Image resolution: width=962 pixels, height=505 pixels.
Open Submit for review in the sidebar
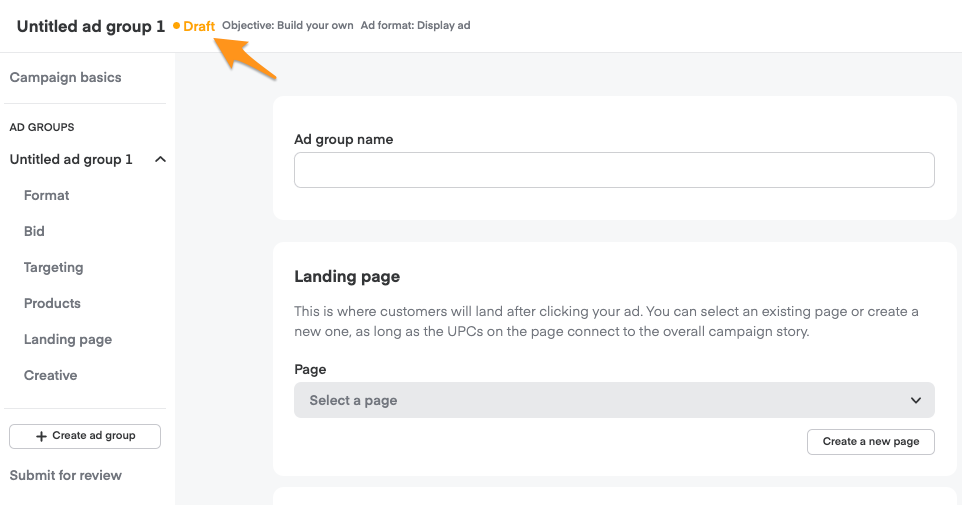66,475
